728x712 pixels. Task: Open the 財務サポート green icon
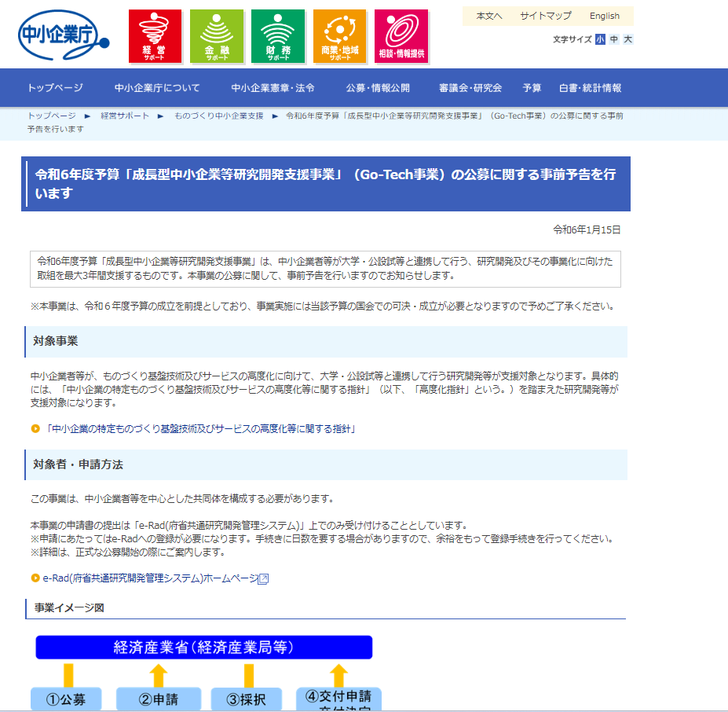pyautogui.click(x=277, y=37)
